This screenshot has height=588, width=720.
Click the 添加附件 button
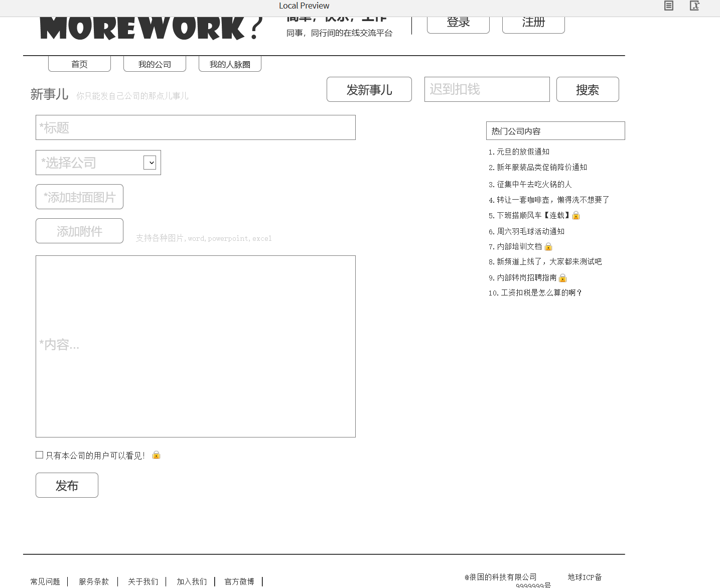(79, 231)
